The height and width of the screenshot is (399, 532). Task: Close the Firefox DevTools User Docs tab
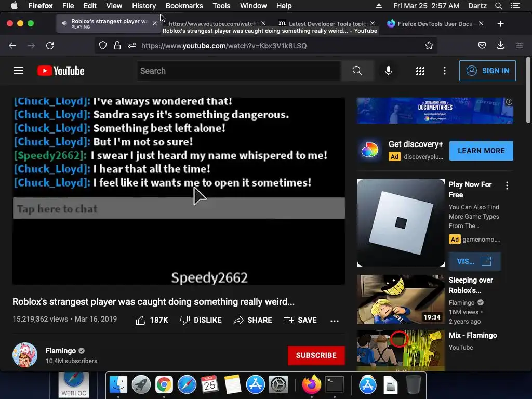pos(481,24)
